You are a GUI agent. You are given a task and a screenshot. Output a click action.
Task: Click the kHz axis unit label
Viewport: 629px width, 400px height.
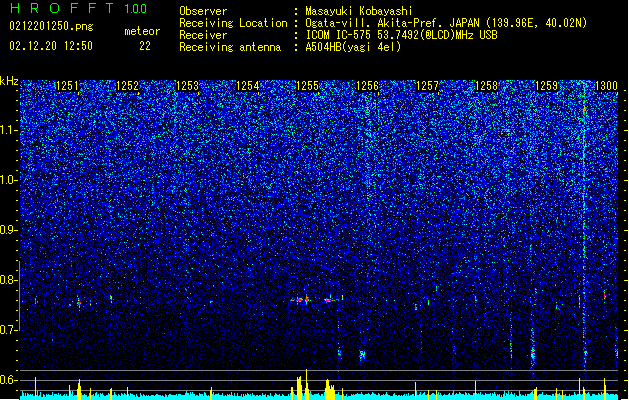point(9,81)
